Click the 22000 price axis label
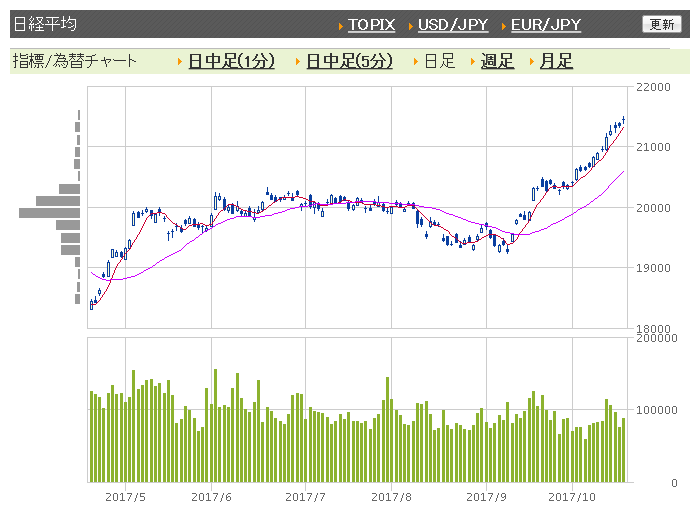Viewport: 696px width, 523px height. pyautogui.click(x=653, y=87)
